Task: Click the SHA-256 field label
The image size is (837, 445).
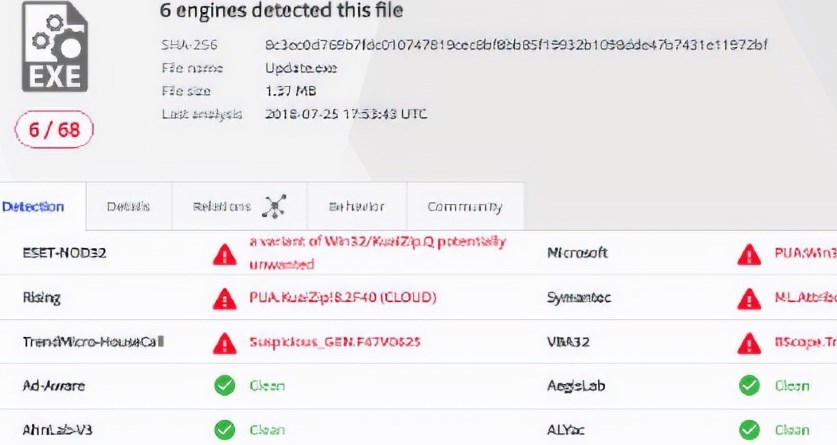Action: click(x=189, y=45)
